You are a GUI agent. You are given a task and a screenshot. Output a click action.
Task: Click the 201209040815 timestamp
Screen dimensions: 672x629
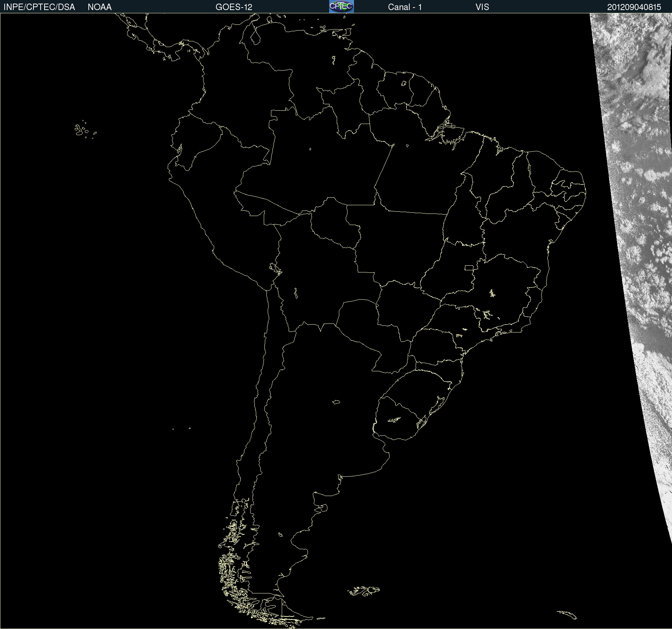tap(634, 7)
